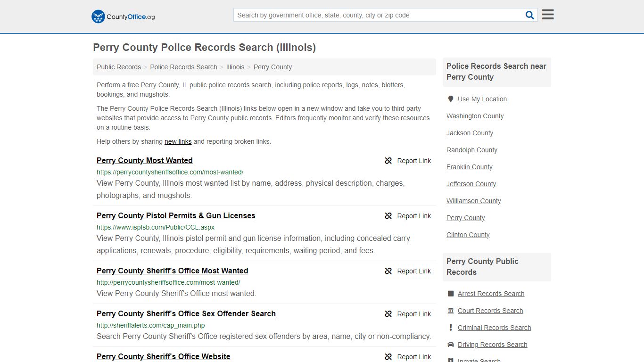Screen dimensions: 644x362
Task: Click broken-link icon beside Pistol Permits & Gun Licenses
Action: (x=388, y=216)
